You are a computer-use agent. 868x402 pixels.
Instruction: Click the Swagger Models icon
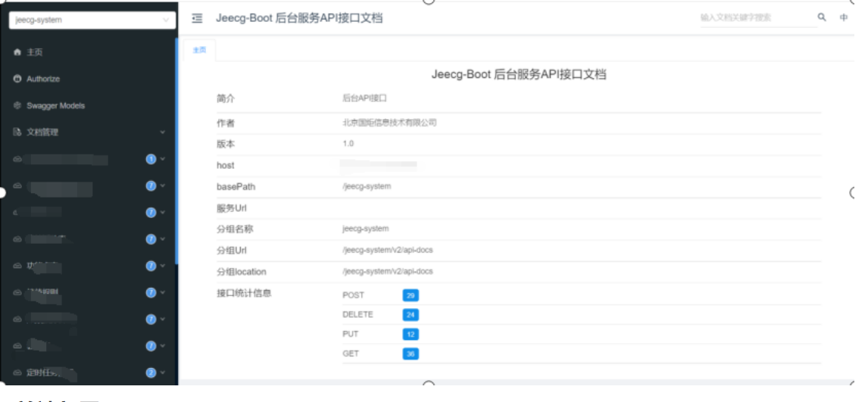click(17, 105)
